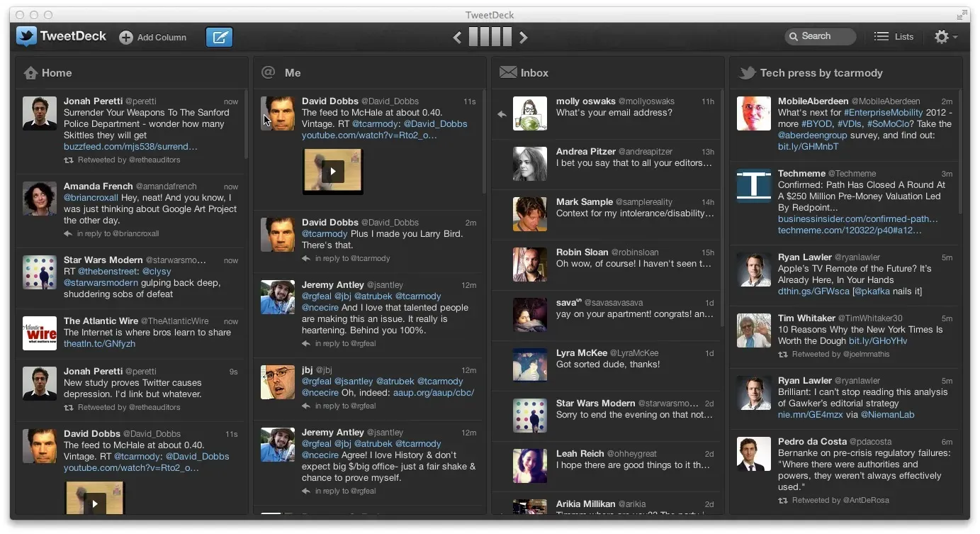
Task: Click the window fullscreen arrows icon
Action: 962,14
